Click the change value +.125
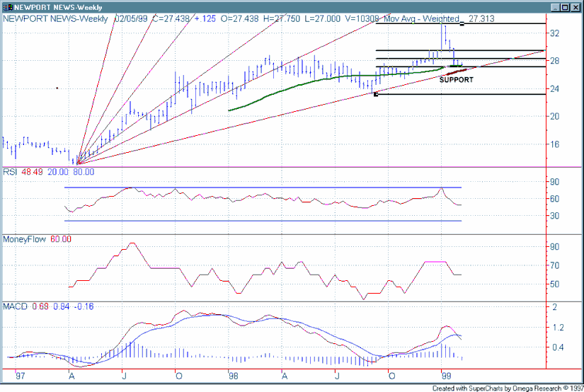Screen dimensions: 584x392 tap(205, 18)
